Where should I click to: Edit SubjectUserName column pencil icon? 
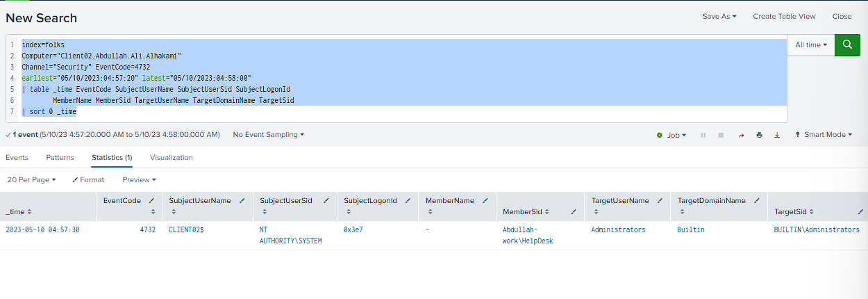[x=242, y=200]
